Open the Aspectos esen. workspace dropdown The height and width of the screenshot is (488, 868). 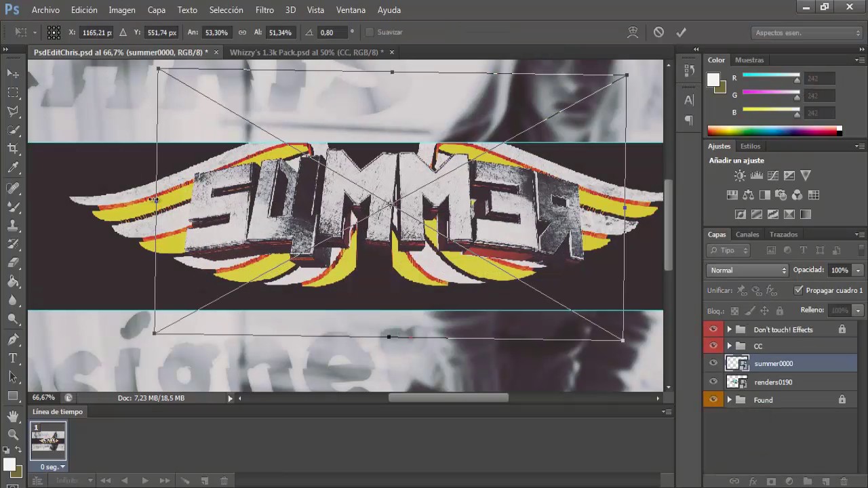point(807,33)
